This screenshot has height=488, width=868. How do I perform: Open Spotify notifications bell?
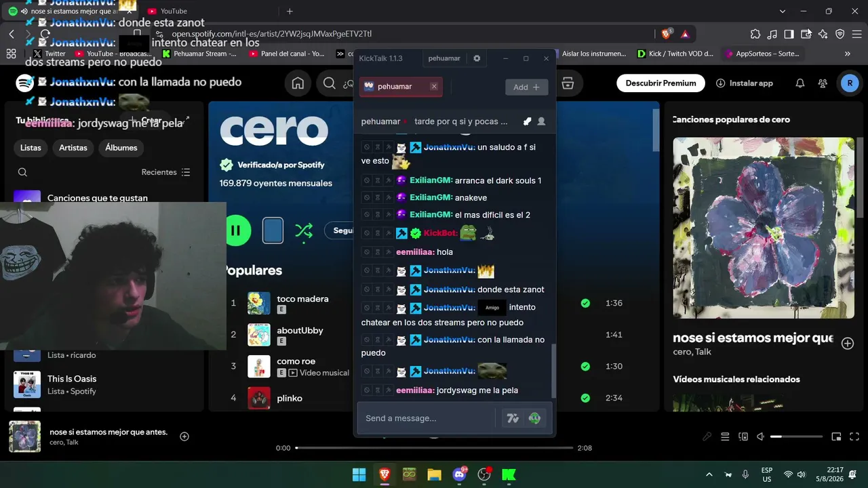tap(800, 83)
